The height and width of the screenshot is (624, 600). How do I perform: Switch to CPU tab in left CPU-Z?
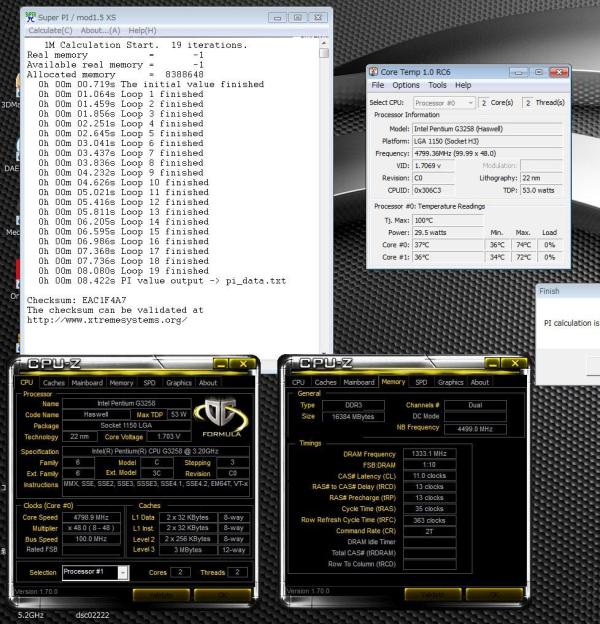pos(27,382)
